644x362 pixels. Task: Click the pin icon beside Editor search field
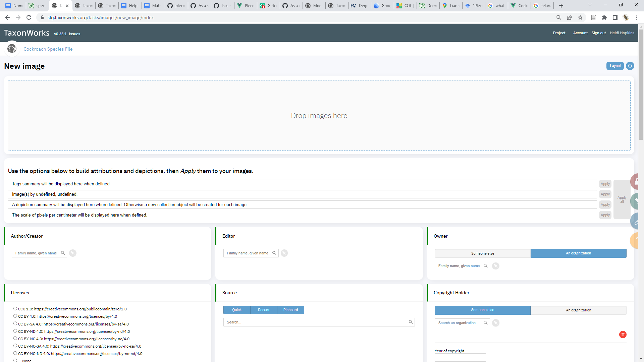(x=284, y=253)
